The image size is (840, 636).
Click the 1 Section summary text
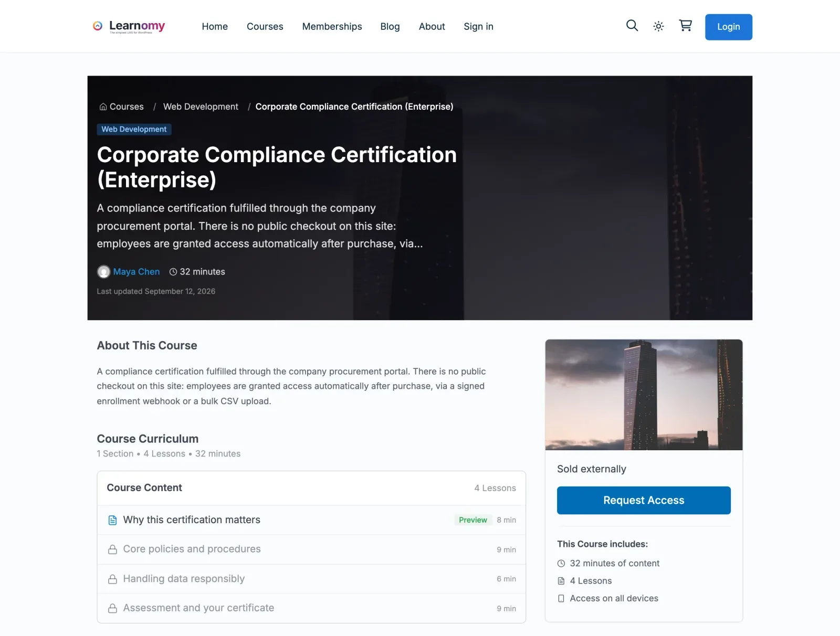click(115, 454)
